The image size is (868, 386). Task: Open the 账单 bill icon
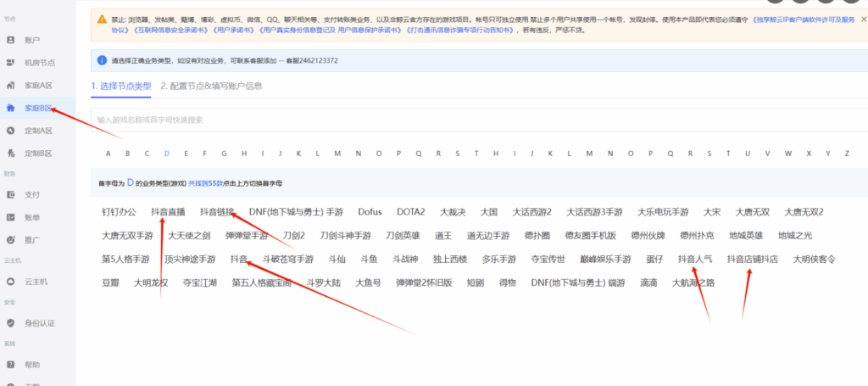pos(10,218)
